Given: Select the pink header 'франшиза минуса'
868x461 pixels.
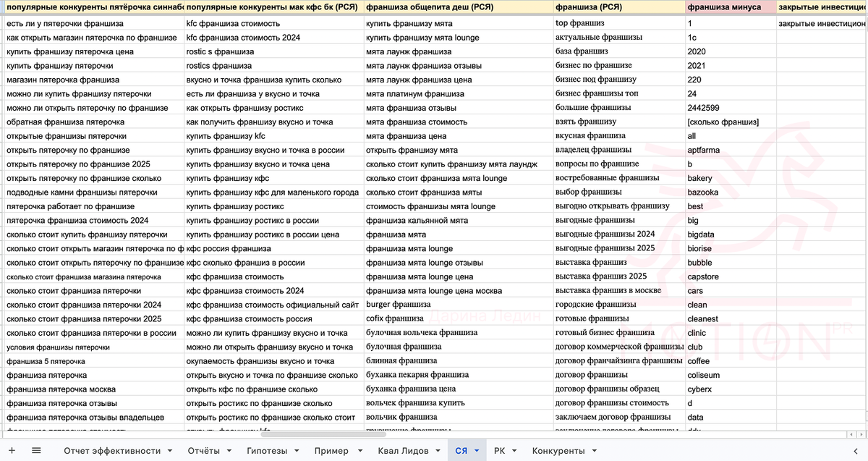Looking at the screenshot, I should (x=731, y=7).
